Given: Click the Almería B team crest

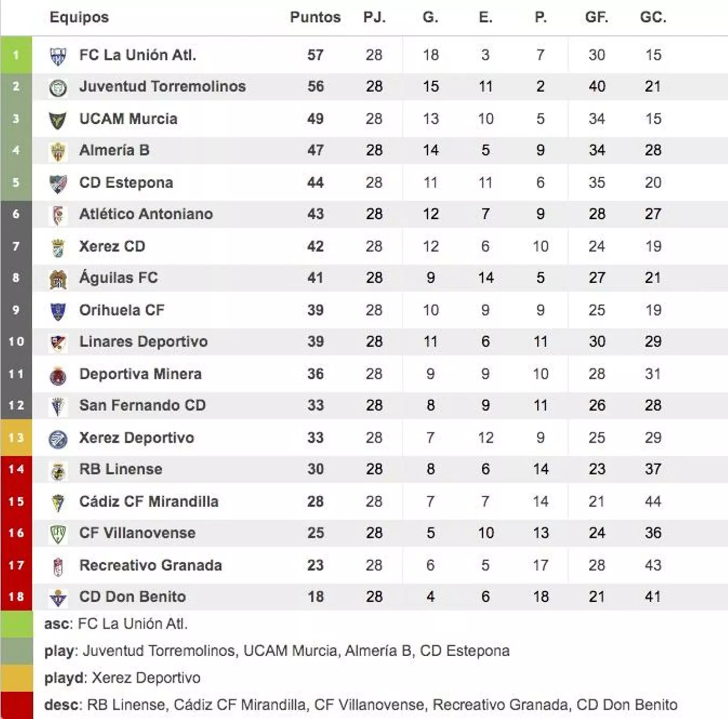Looking at the screenshot, I should [58, 151].
